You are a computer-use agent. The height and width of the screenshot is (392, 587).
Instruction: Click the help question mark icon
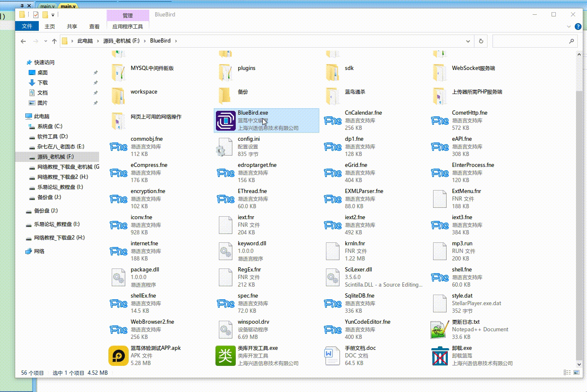(x=578, y=27)
